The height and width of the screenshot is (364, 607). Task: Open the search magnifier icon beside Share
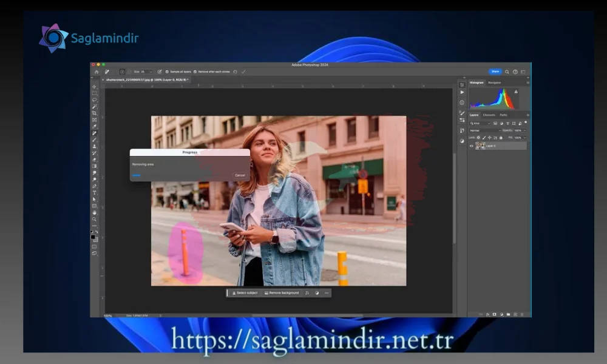(x=507, y=72)
